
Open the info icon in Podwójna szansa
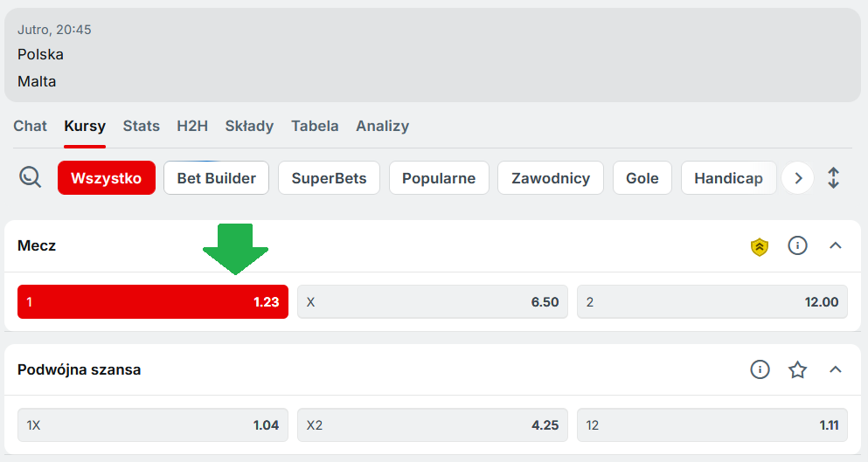760,369
